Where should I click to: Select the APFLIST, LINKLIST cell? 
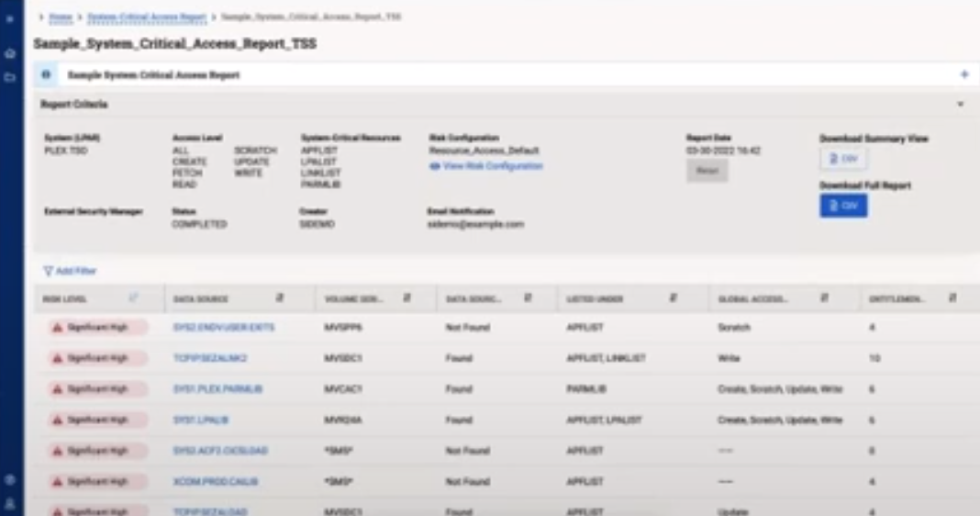click(x=606, y=358)
